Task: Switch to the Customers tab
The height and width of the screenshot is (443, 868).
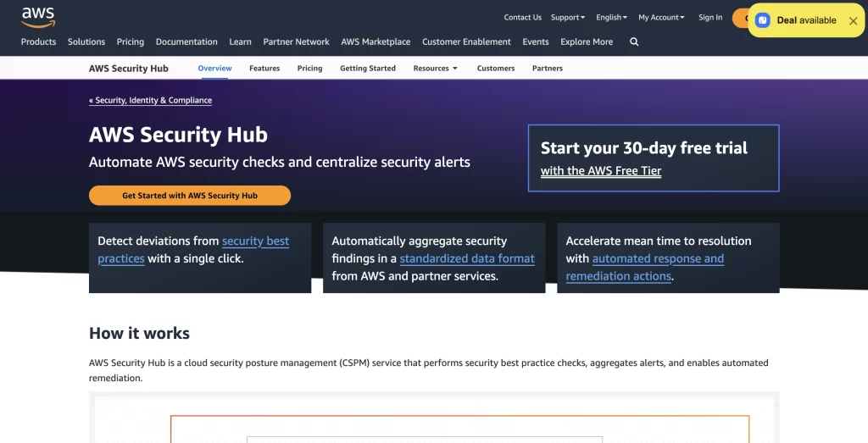Action: [x=496, y=68]
